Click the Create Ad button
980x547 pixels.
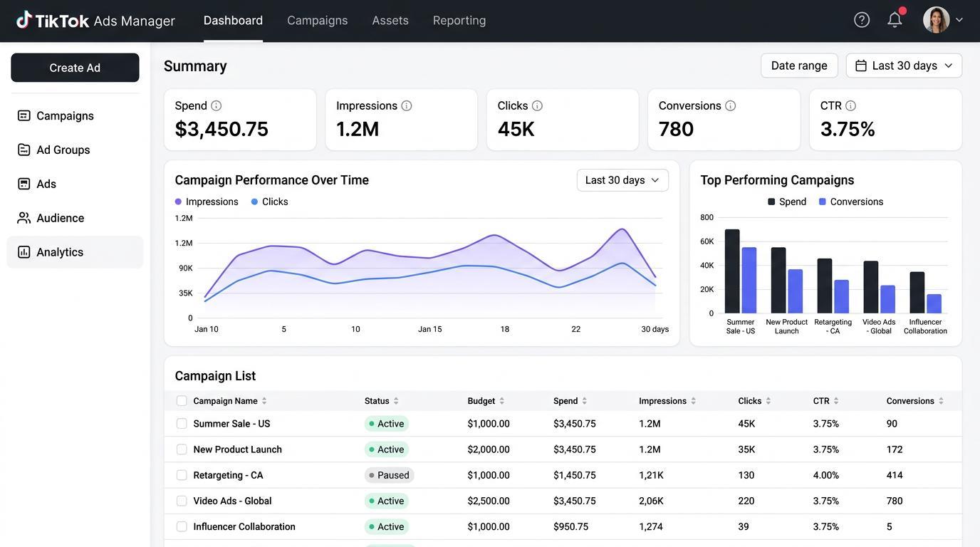tap(75, 68)
